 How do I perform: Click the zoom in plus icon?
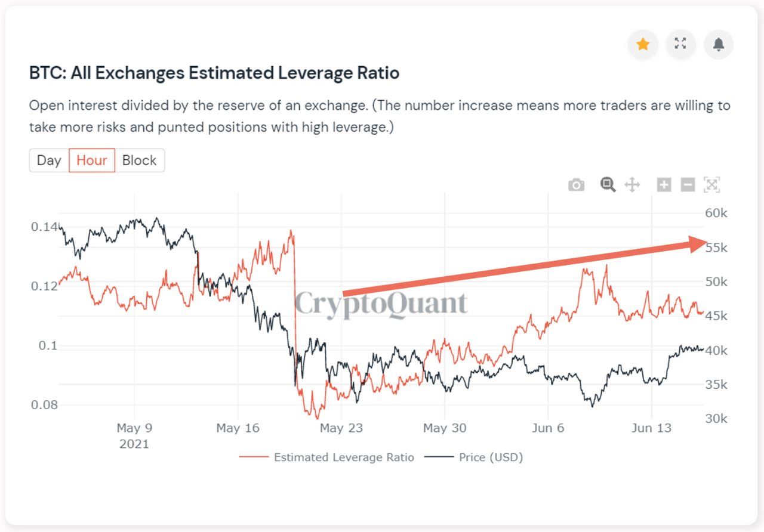click(664, 185)
